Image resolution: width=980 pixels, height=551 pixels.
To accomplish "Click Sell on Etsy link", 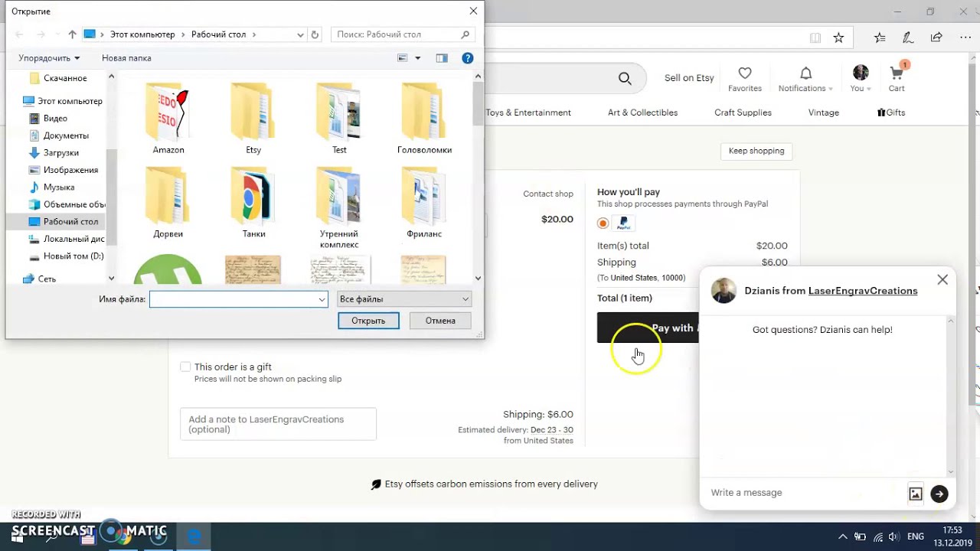I will [x=689, y=78].
